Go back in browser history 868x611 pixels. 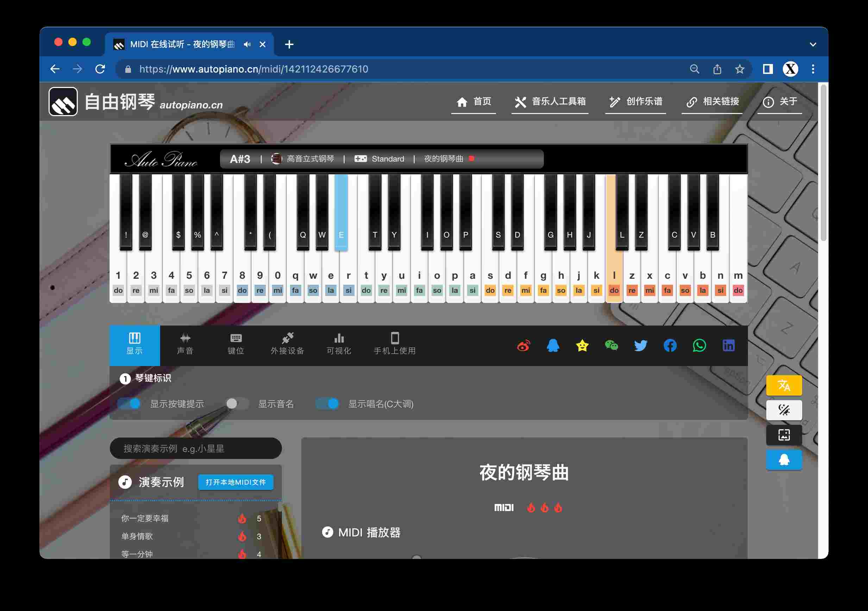(x=55, y=69)
